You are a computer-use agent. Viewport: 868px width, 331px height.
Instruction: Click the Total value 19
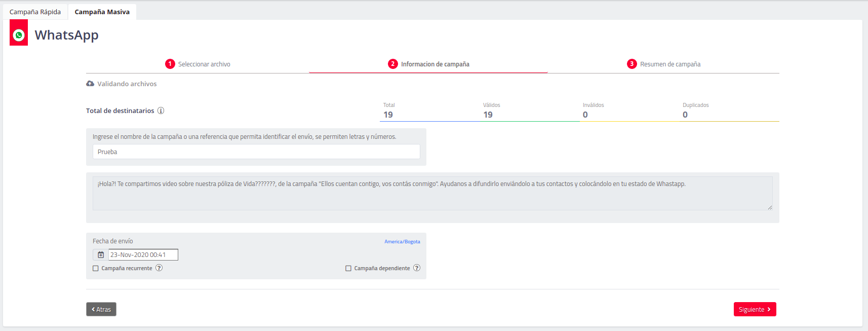(388, 115)
